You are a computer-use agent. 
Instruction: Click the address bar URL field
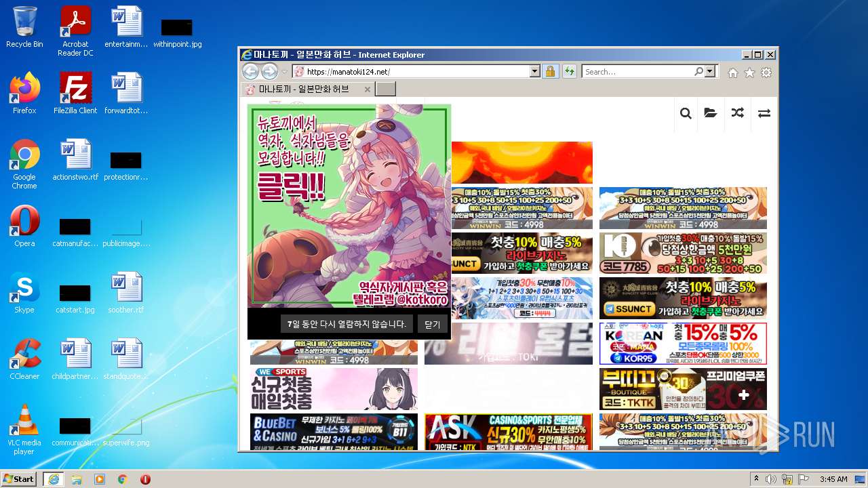click(x=411, y=71)
